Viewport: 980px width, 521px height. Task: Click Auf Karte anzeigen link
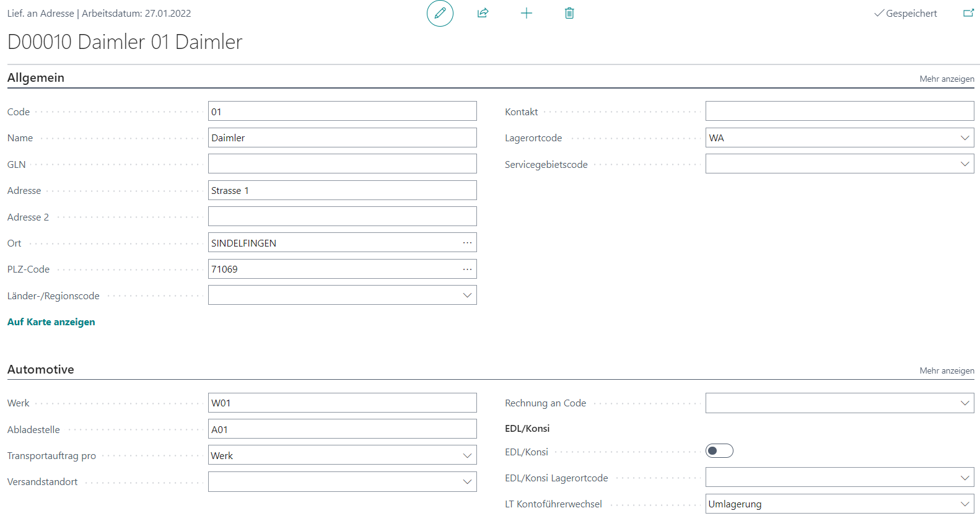(x=51, y=322)
